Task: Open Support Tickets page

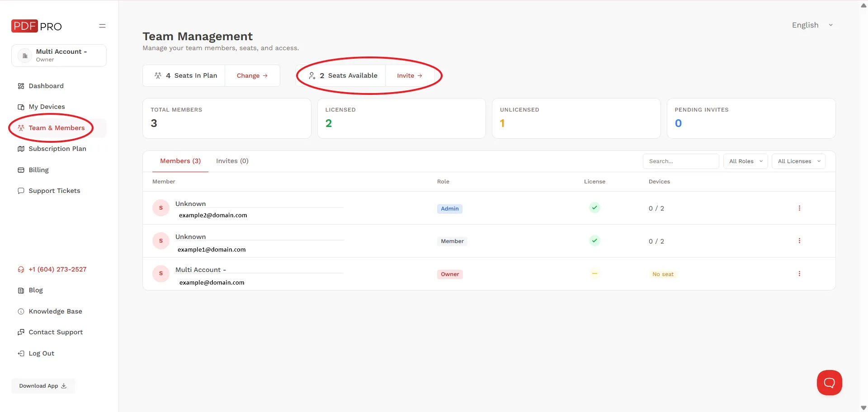Action: (x=49, y=191)
